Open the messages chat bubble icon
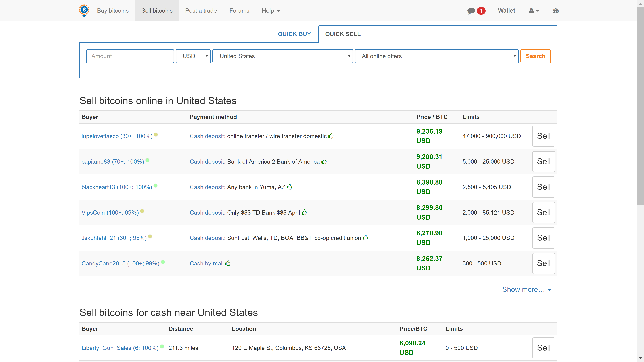Image resolution: width=644 pixels, height=362 pixels. tap(471, 11)
